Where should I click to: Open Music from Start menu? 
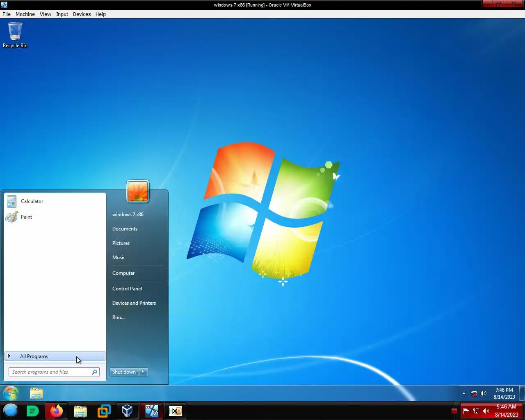pos(119,258)
